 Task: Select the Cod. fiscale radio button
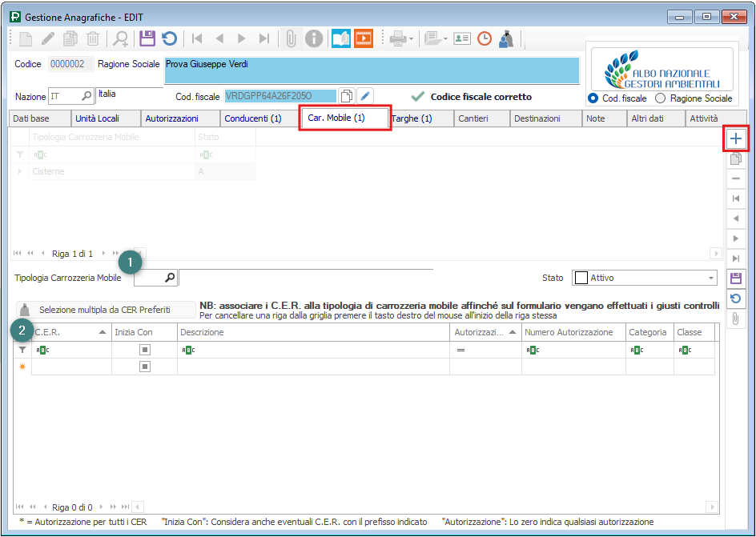click(593, 98)
